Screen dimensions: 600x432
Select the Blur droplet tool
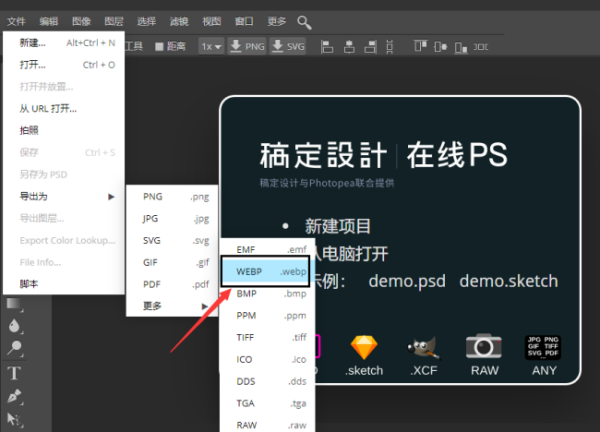click(x=14, y=326)
